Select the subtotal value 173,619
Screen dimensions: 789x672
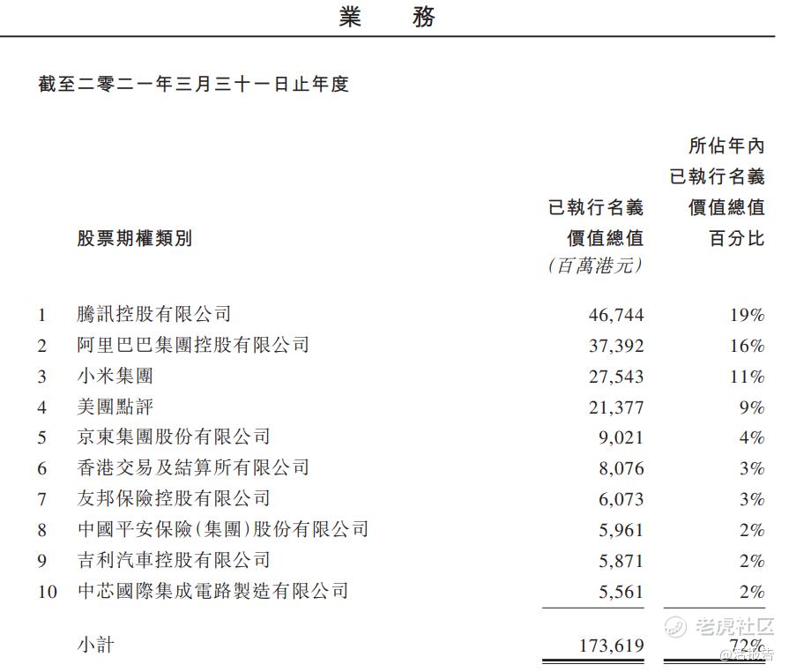click(612, 646)
